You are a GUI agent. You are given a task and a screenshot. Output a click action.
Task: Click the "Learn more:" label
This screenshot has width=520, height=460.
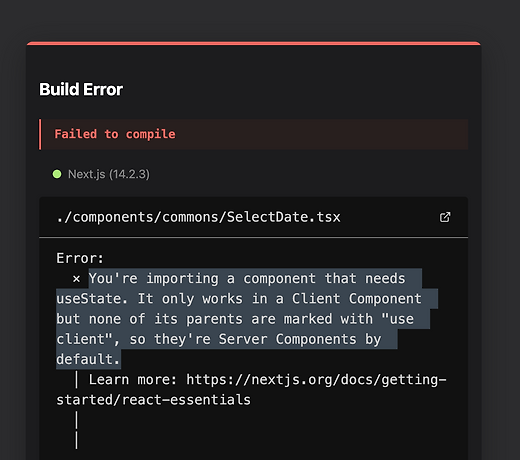pos(132,380)
